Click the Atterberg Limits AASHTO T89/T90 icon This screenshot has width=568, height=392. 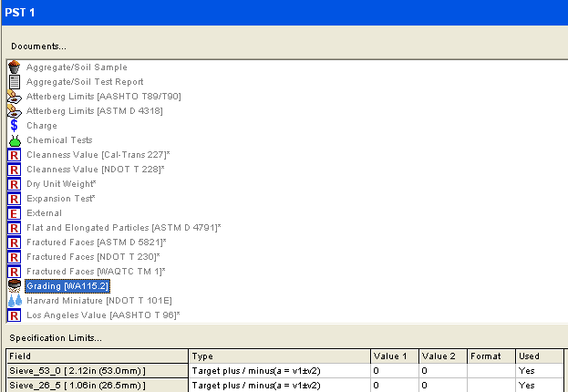(x=14, y=97)
